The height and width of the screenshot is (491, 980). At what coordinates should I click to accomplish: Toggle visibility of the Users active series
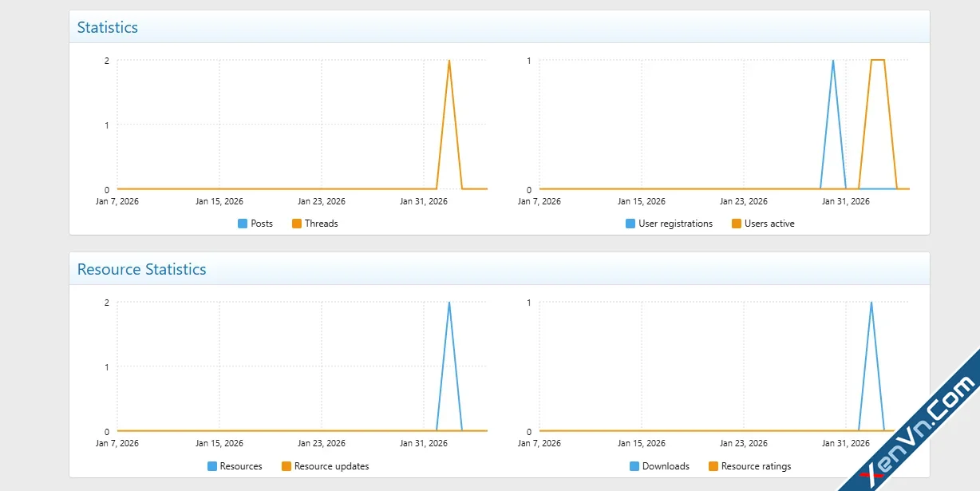pos(736,224)
